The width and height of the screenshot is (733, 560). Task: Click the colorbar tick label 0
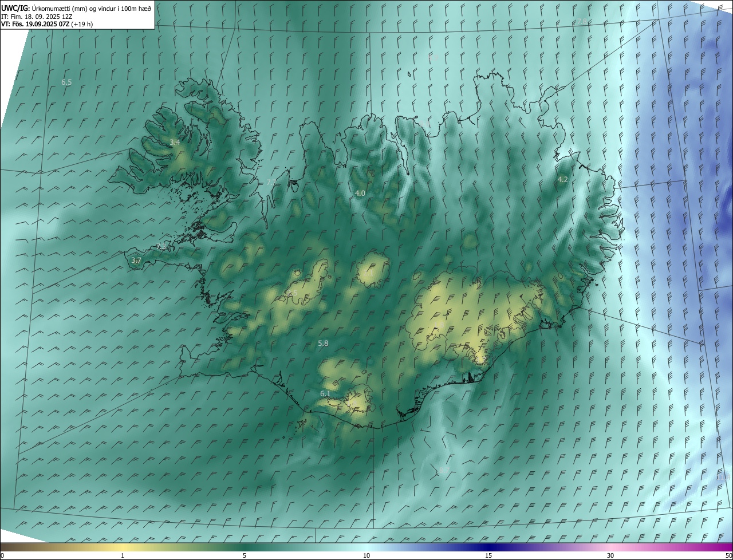click(2, 555)
